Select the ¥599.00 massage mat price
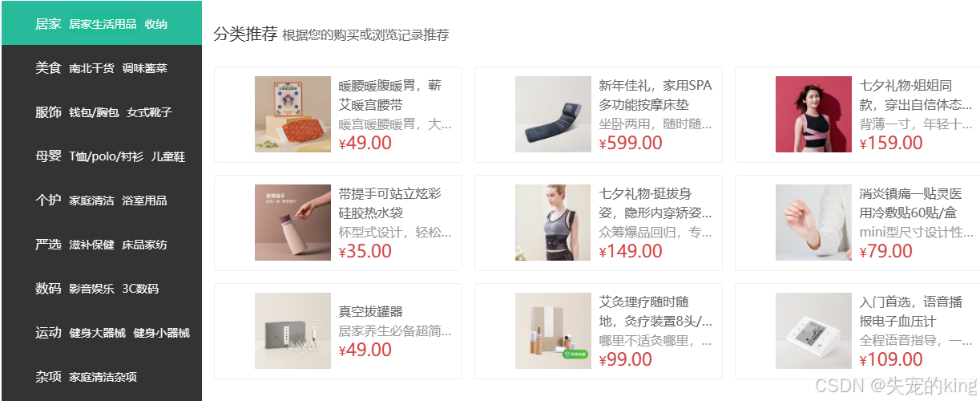Screen dimensions: 980x401 pos(631,143)
